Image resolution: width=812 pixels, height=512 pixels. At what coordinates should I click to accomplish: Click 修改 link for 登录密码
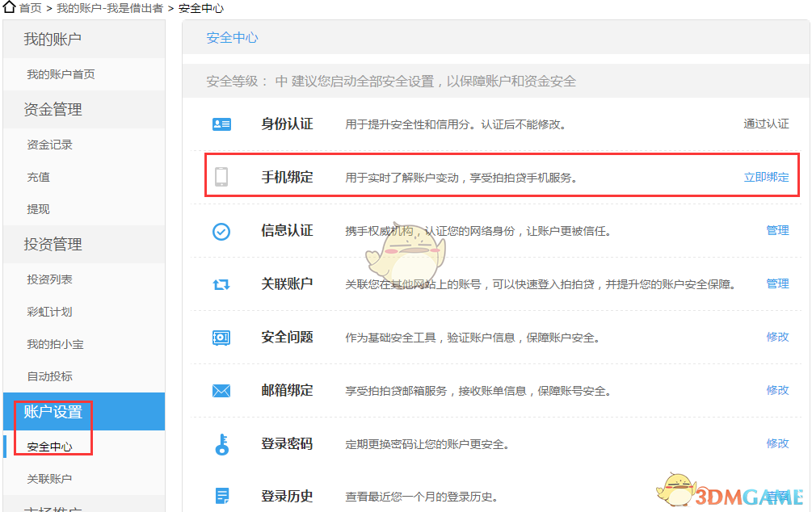tap(778, 443)
